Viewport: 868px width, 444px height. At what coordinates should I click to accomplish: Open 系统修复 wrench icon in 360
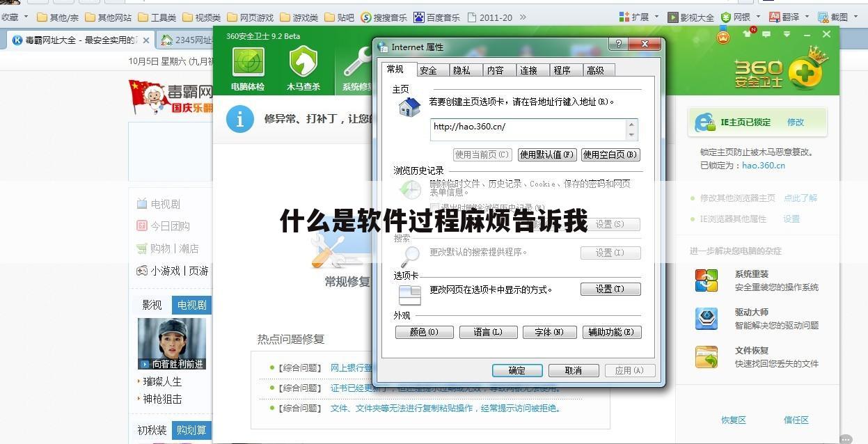pyautogui.click(x=358, y=63)
